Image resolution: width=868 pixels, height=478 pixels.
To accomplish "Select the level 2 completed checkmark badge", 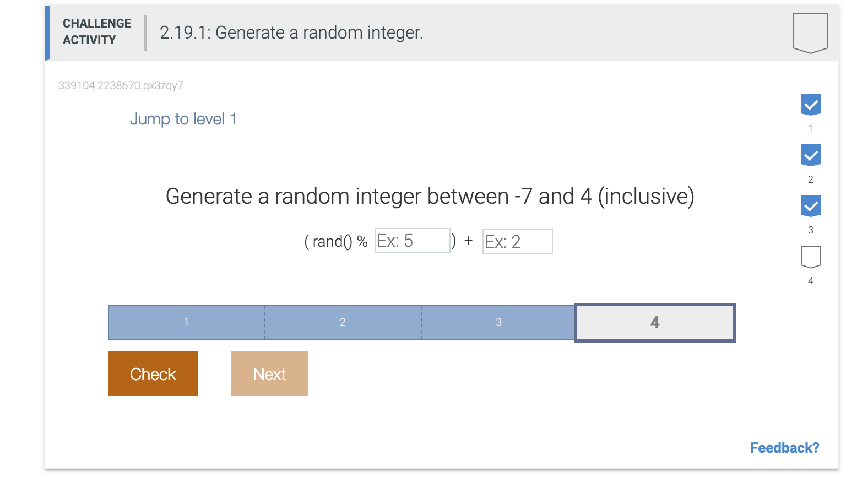I will click(x=810, y=155).
